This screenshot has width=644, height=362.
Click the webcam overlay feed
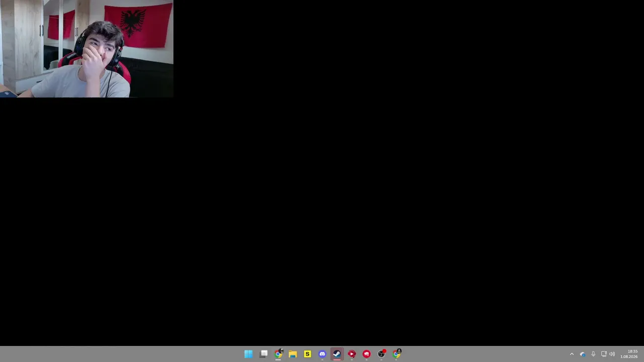coord(87,48)
